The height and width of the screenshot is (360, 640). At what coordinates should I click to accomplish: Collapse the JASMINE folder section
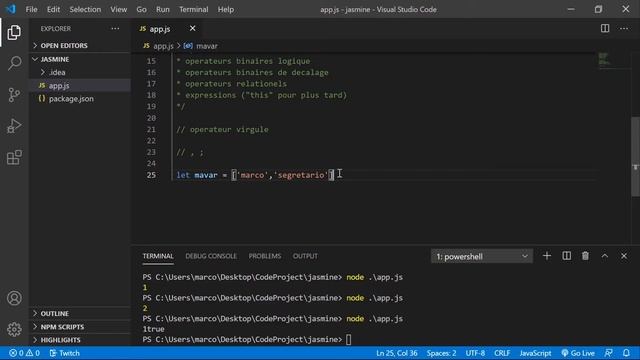click(x=80, y=59)
